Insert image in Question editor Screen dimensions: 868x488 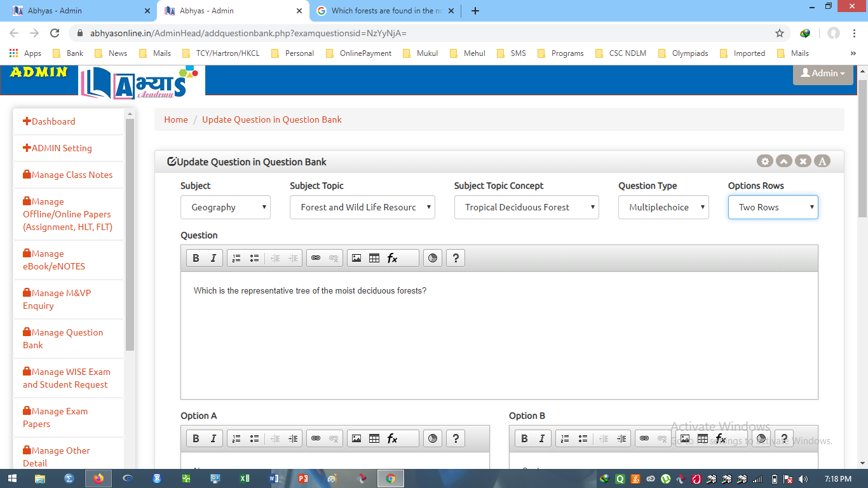click(356, 258)
